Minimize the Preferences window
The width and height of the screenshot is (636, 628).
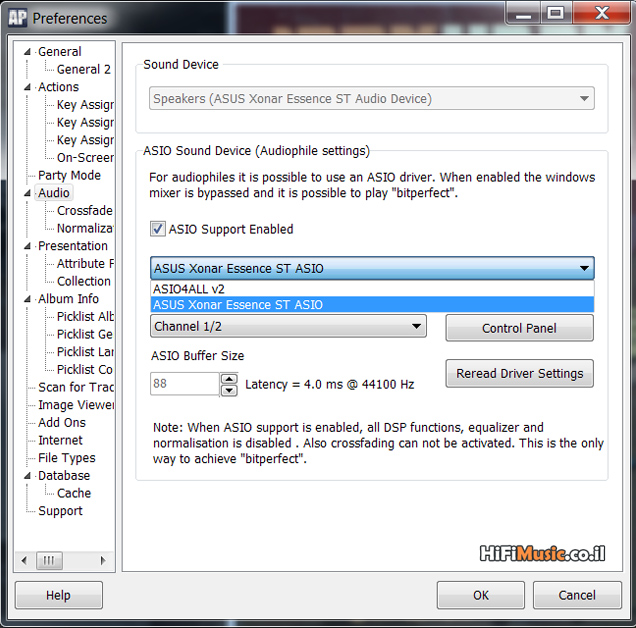523,13
